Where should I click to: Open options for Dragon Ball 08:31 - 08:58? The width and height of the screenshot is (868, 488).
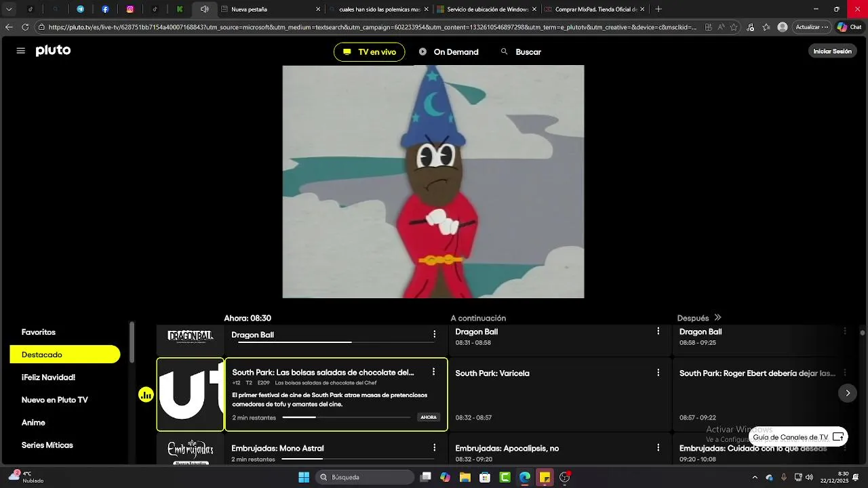tap(658, 331)
